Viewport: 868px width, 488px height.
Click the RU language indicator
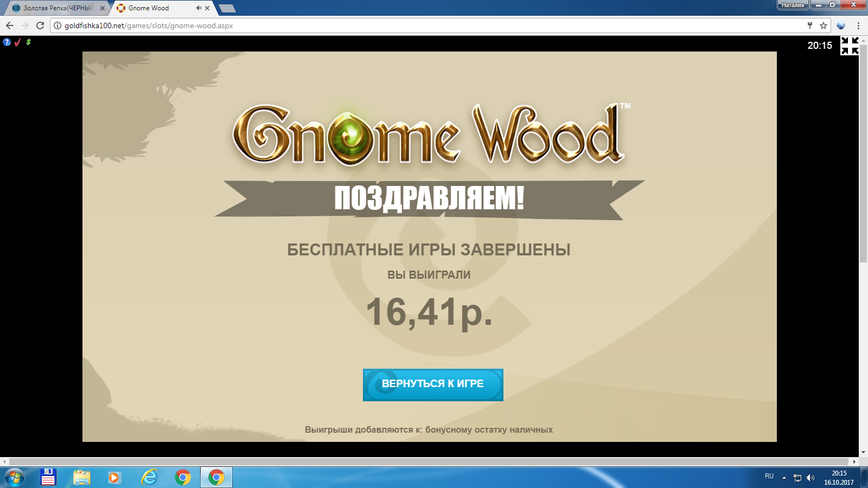tap(769, 476)
